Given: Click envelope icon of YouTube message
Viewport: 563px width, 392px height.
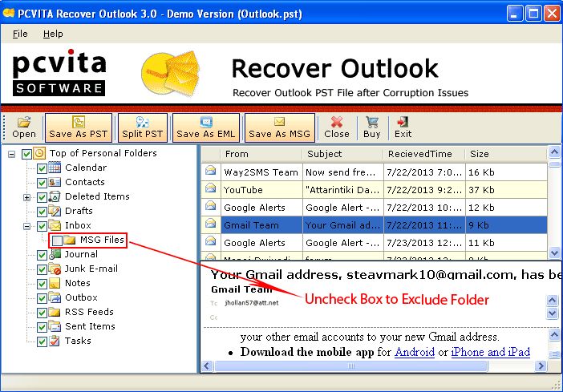Looking at the screenshot, I should [211, 188].
